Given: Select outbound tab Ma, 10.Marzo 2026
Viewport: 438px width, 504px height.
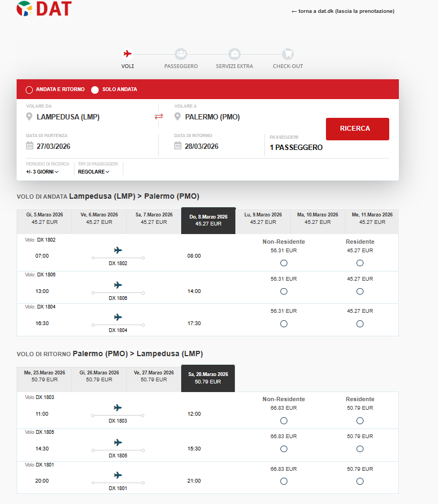Looking at the screenshot, I should tap(317, 221).
